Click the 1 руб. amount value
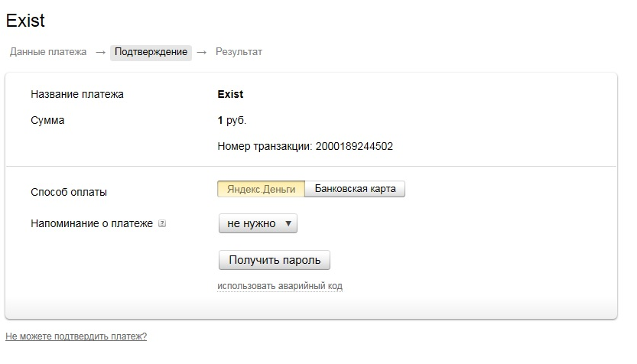 tap(232, 120)
